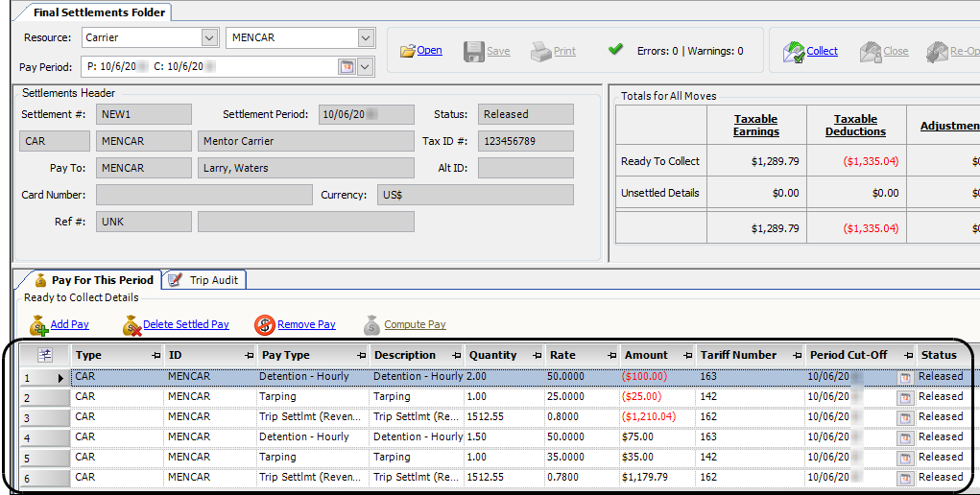Viewport: 980px width, 495px height.
Task: Open the Pay Period calendar picker
Action: (347, 66)
